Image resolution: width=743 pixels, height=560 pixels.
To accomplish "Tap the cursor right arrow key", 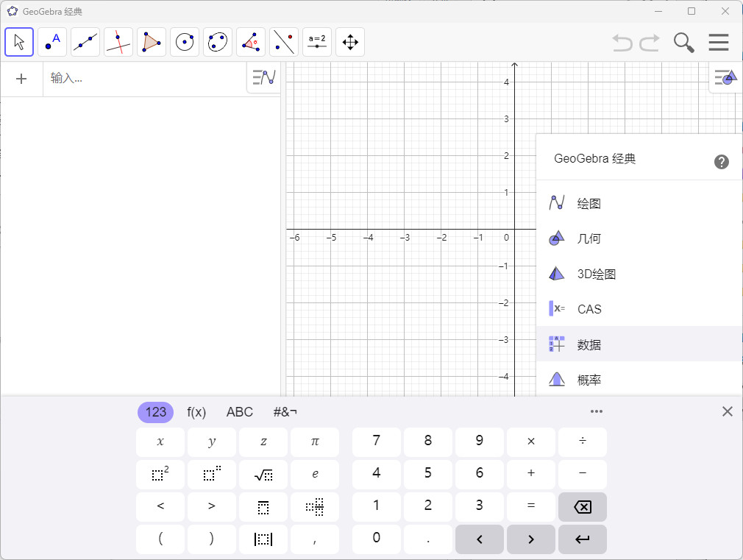I will tap(531, 539).
